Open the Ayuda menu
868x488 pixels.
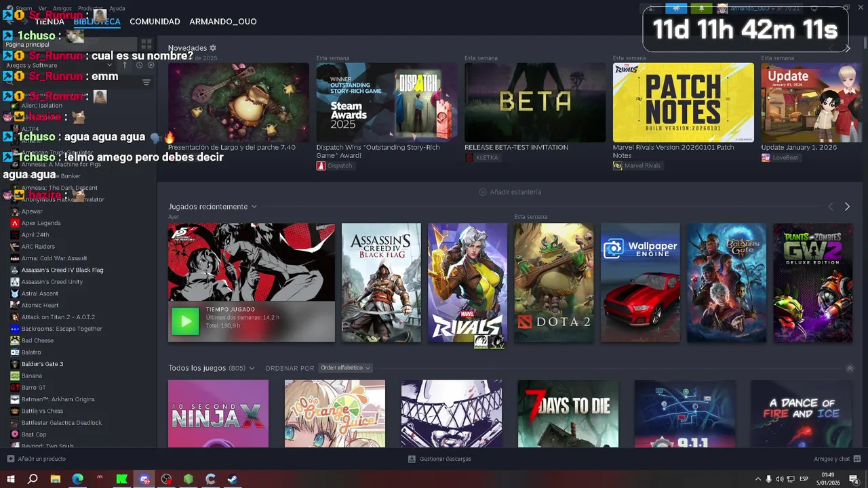117,8
